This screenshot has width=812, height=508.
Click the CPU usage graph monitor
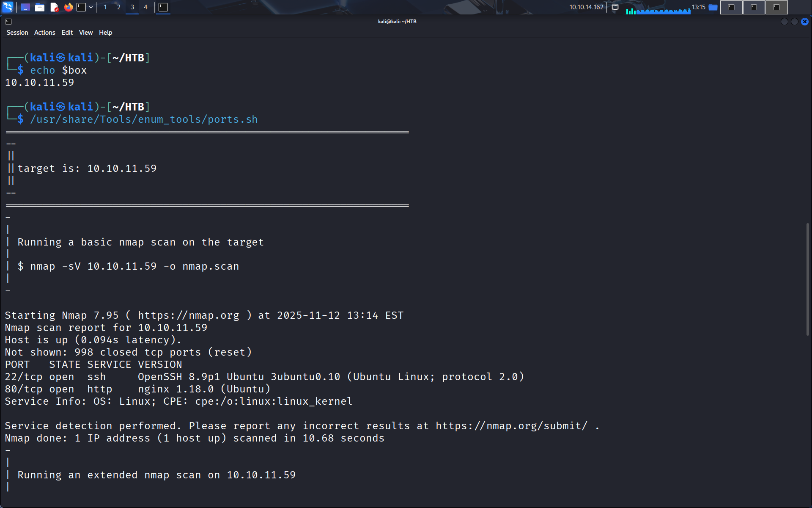(658, 8)
